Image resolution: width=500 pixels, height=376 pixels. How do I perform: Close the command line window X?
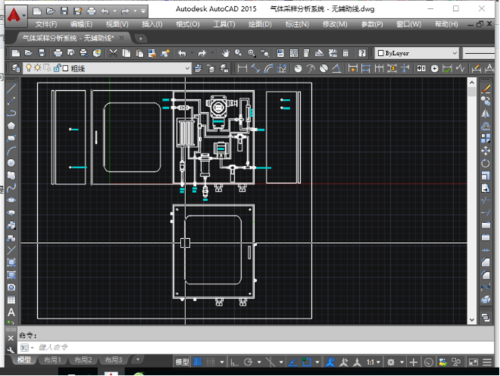tap(11, 338)
